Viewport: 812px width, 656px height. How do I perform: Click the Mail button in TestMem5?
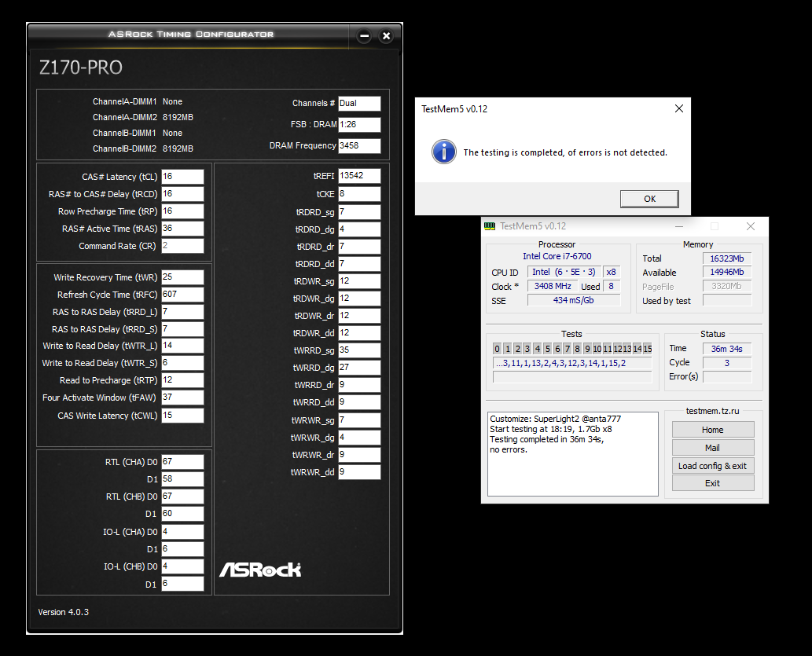(713, 448)
